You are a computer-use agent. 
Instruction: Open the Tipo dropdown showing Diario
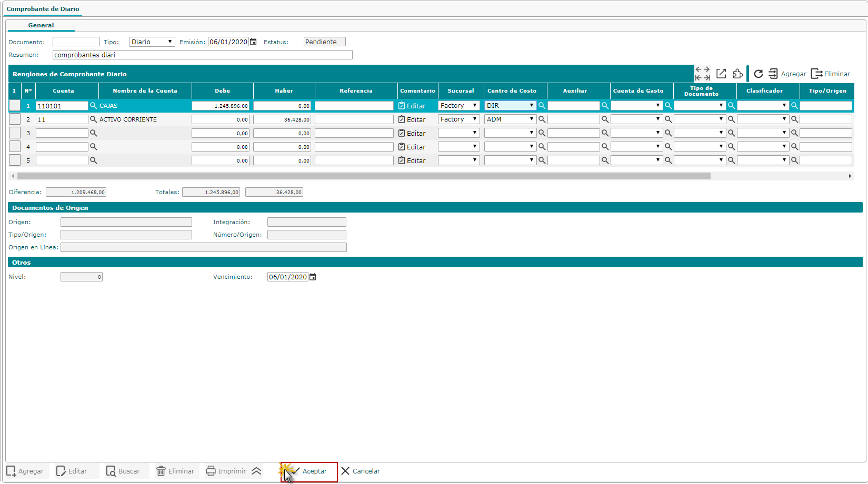[x=152, y=42]
